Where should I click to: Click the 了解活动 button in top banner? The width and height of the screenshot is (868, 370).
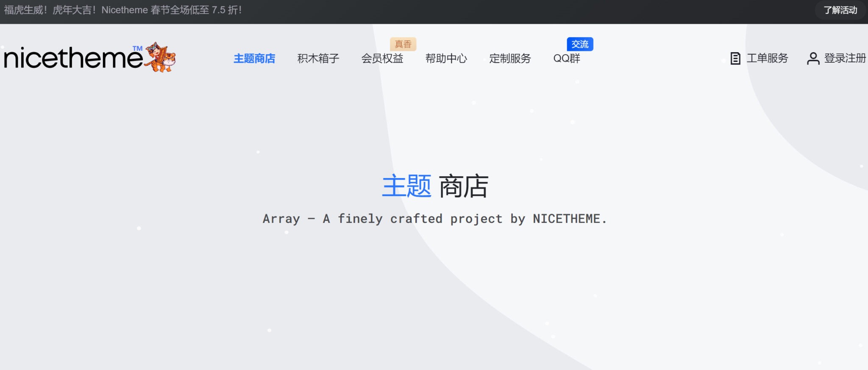pyautogui.click(x=840, y=10)
